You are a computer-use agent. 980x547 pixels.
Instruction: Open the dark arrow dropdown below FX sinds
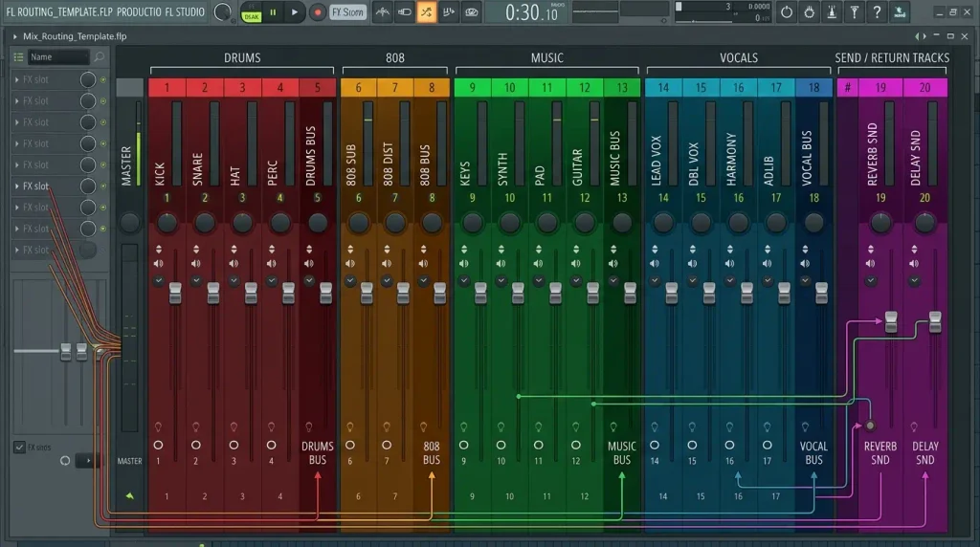[x=88, y=461]
